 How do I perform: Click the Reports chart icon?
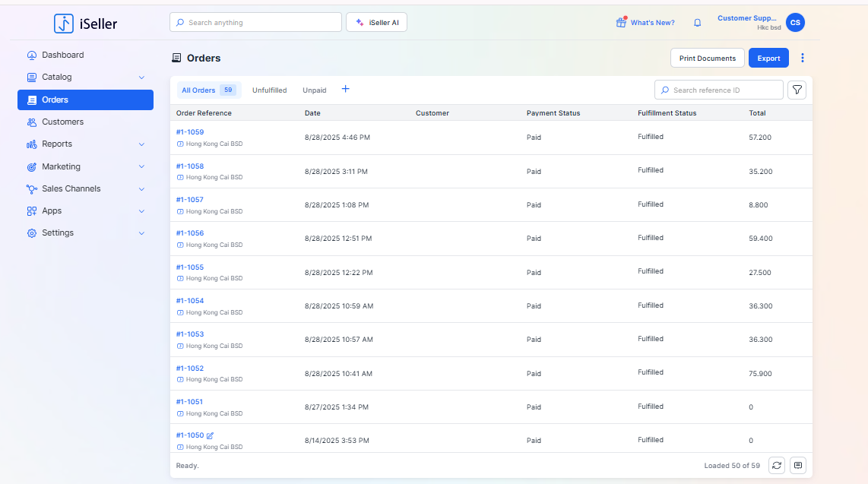point(32,144)
